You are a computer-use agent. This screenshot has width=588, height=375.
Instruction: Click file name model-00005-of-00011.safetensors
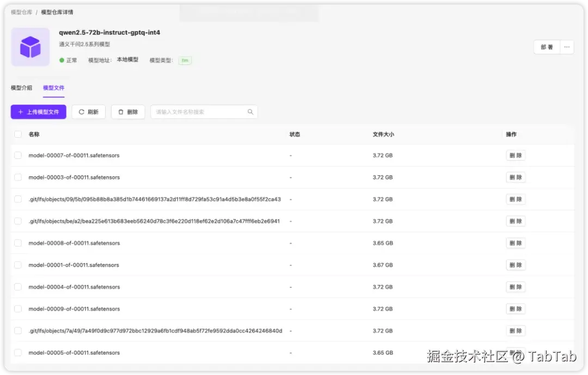[74, 353]
